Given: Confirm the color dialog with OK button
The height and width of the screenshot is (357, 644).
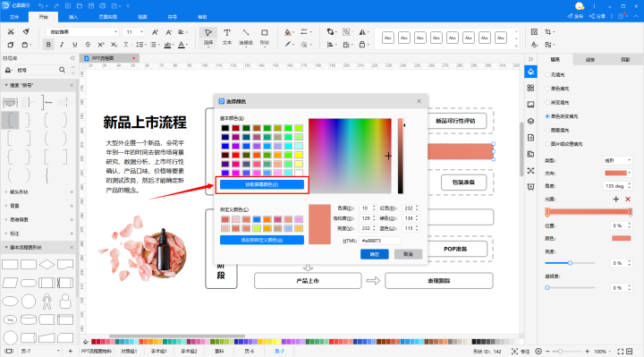Looking at the screenshot, I should point(375,254).
